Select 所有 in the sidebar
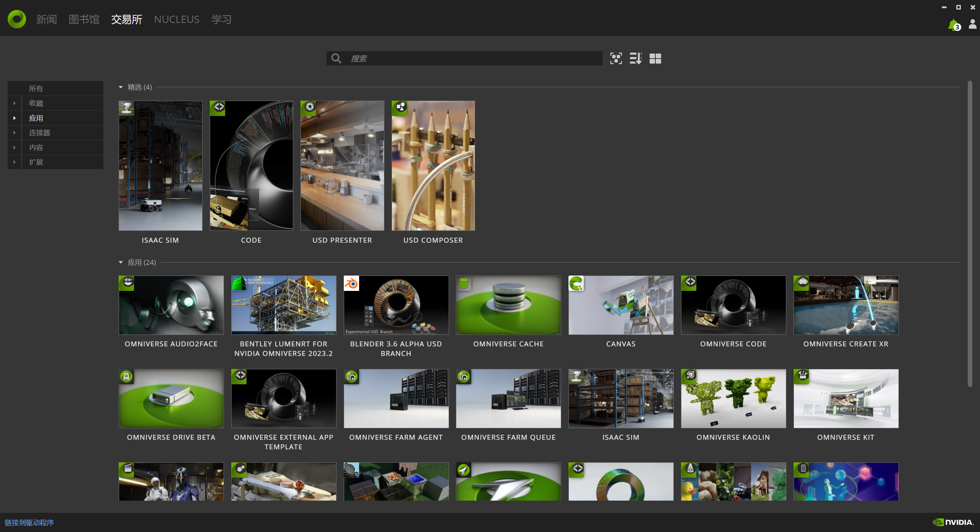 click(36, 89)
